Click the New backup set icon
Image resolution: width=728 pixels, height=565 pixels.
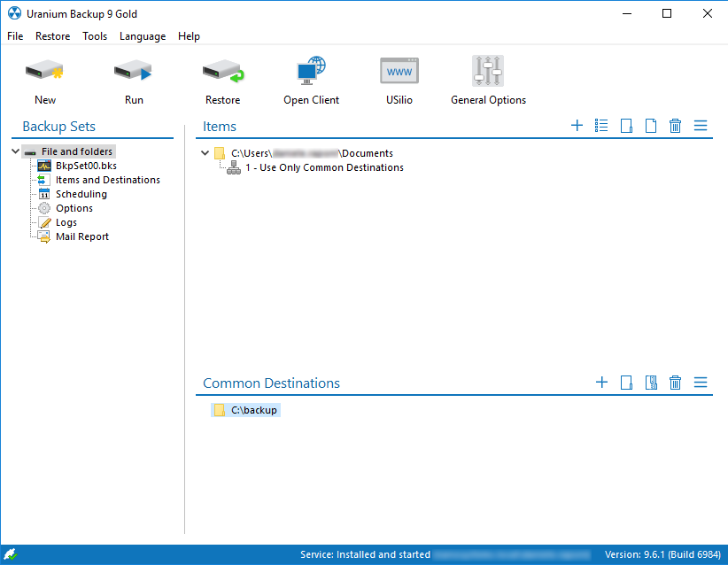pos(44,73)
